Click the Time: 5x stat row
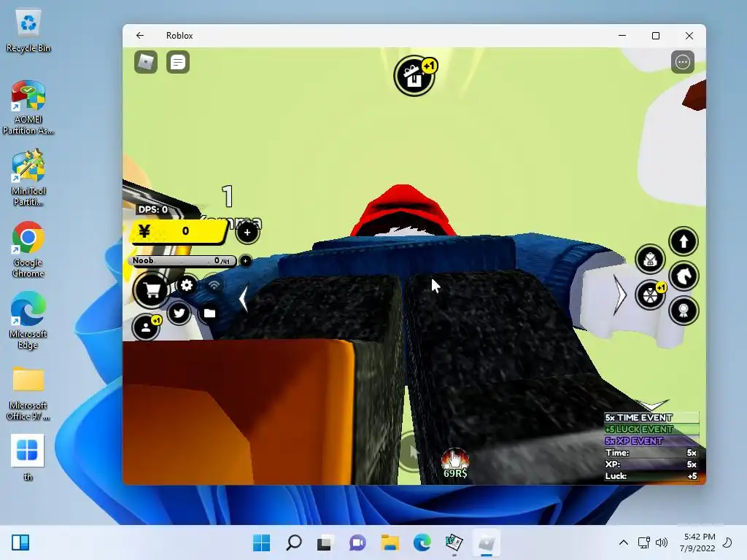This screenshot has width=747, height=560. [x=651, y=453]
